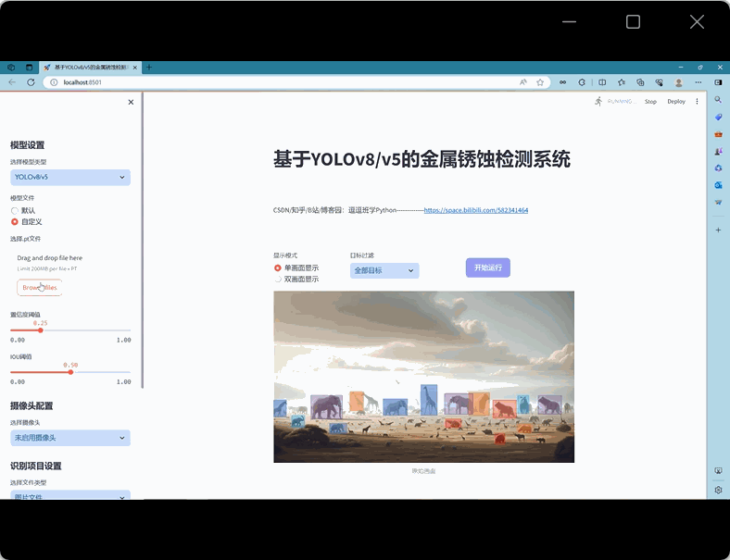Click the 识别项目设置 heading text
The width and height of the screenshot is (730, 560).
(x=36, y=466)
